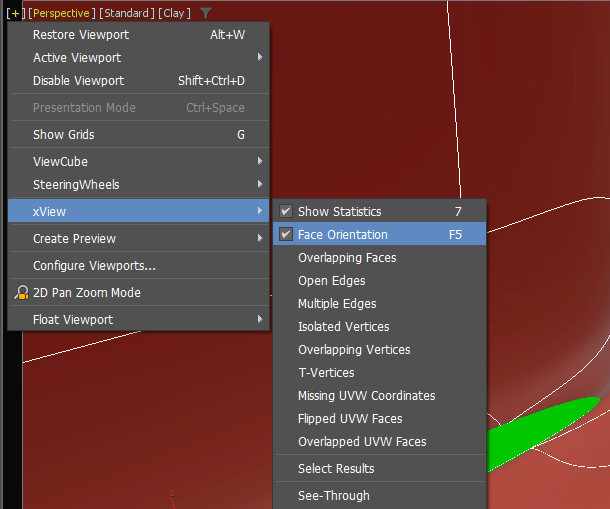Choose Select Results in xView menu
Screen dimensions: 610x509
[x=380, y=469]
